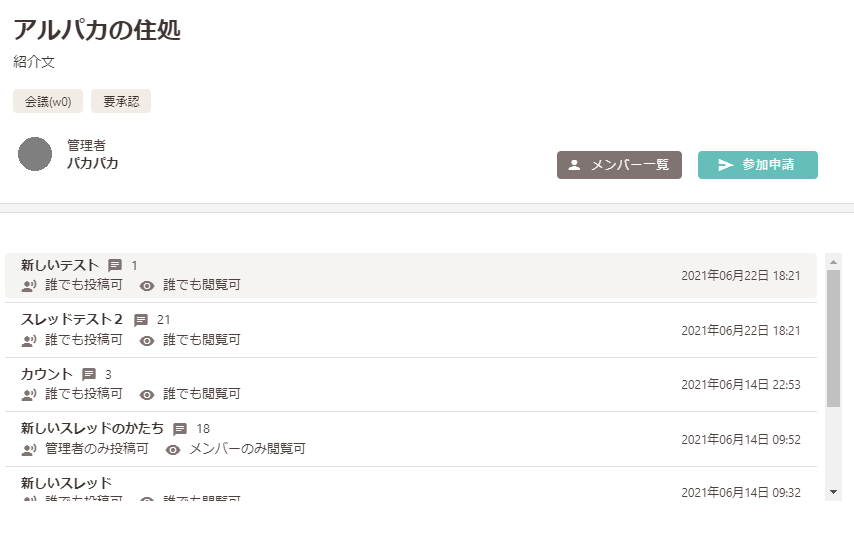This screenshot has width=854, height=538.
Task: Open the カウント thread
Action: (411, 384)
